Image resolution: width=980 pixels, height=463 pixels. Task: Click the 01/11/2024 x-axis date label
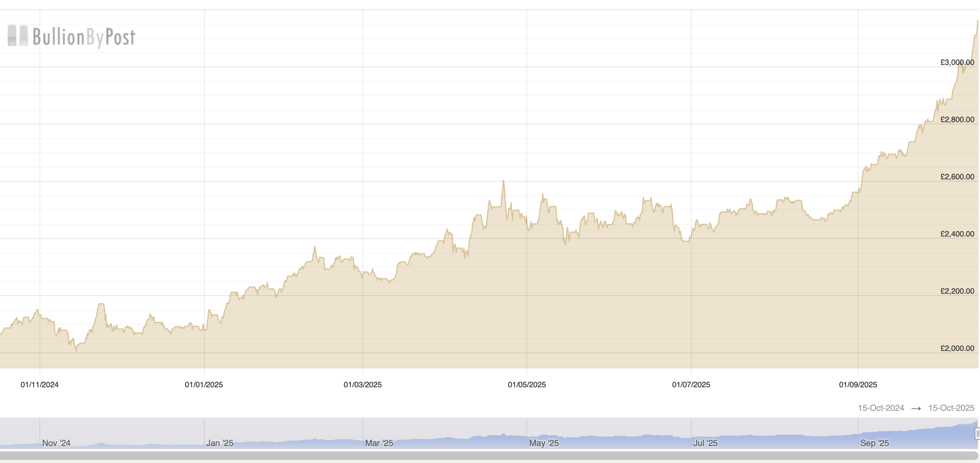tap(40, 385)
